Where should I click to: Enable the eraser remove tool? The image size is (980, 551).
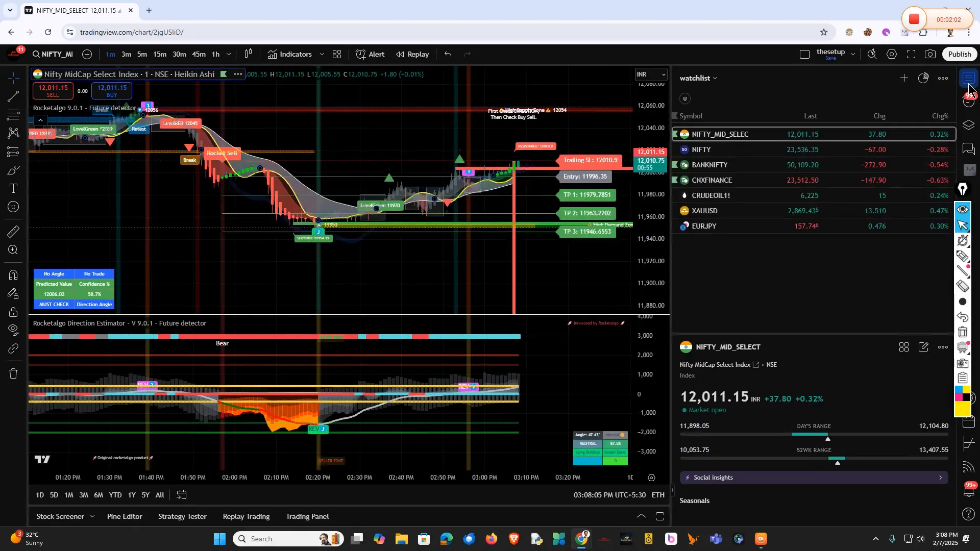[x=963, y=286]
